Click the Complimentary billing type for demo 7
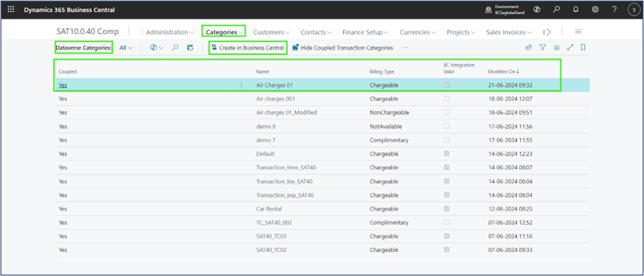 tap(389, 140)
